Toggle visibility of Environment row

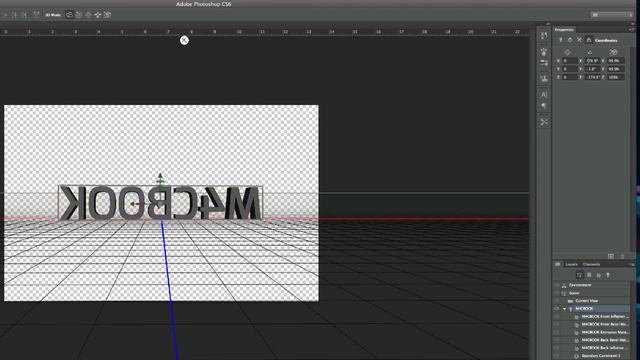556,285
